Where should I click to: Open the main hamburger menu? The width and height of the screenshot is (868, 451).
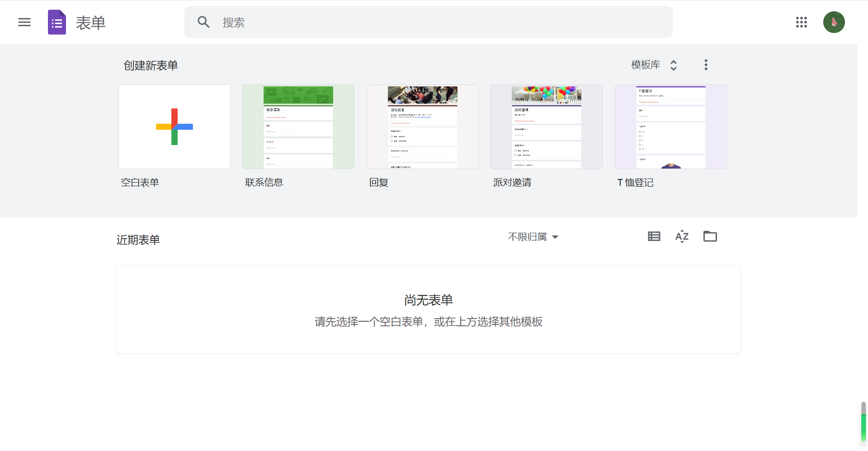coord(24,22)
